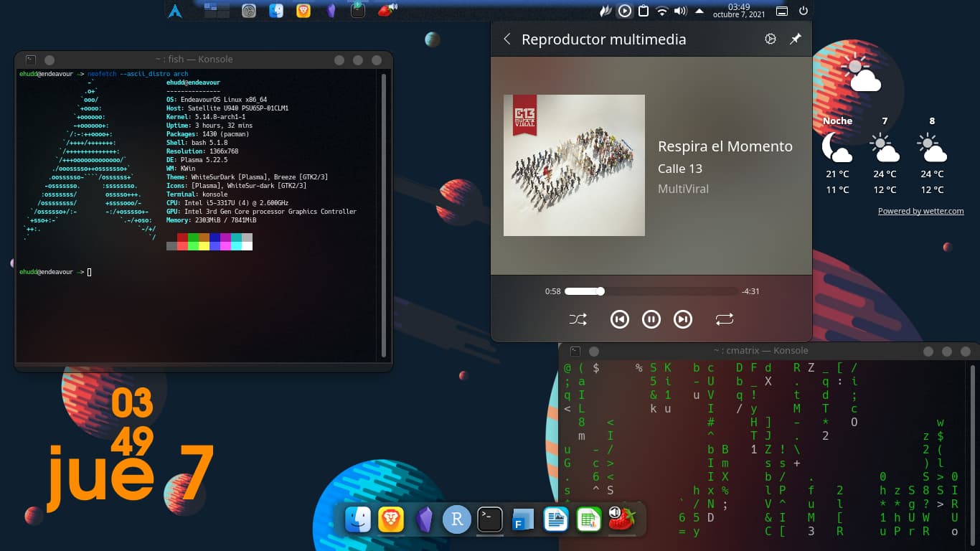Screen dimensions: 980x551
Task: Expand hidden system tray icons arrow
Action: click(x=699, y=11)
